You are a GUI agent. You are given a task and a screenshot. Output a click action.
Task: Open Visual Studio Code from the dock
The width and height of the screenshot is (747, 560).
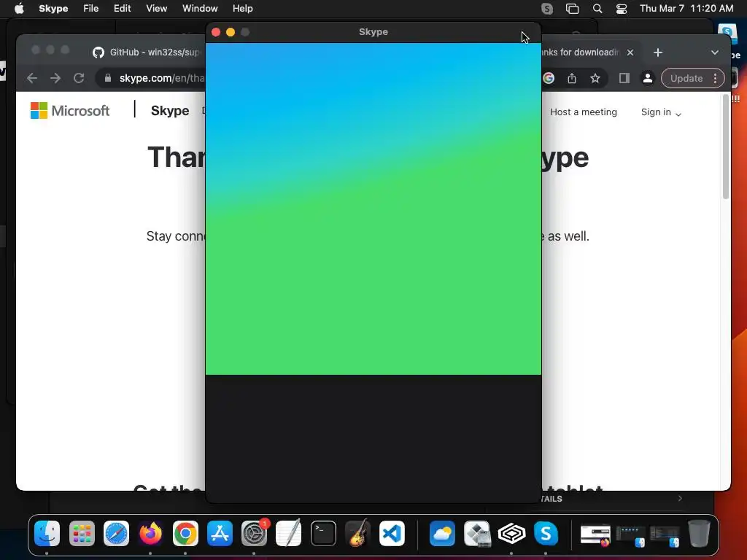(392, 533)
